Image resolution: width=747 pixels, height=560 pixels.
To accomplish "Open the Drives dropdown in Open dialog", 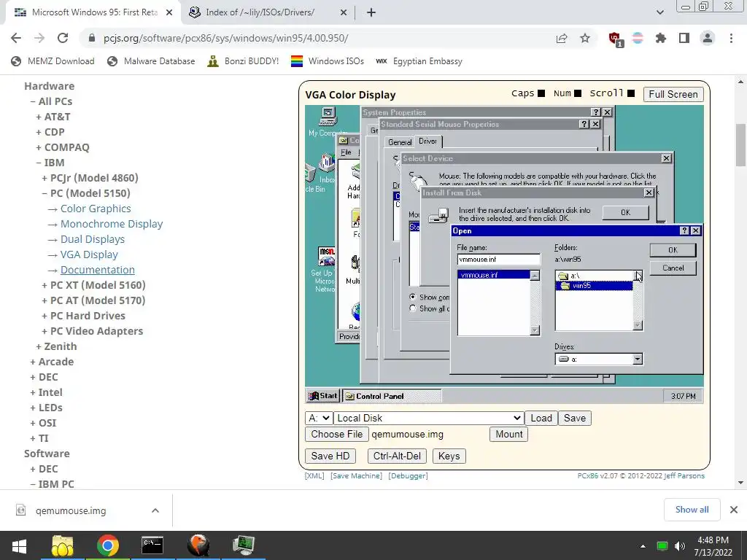I will point(637,359).
